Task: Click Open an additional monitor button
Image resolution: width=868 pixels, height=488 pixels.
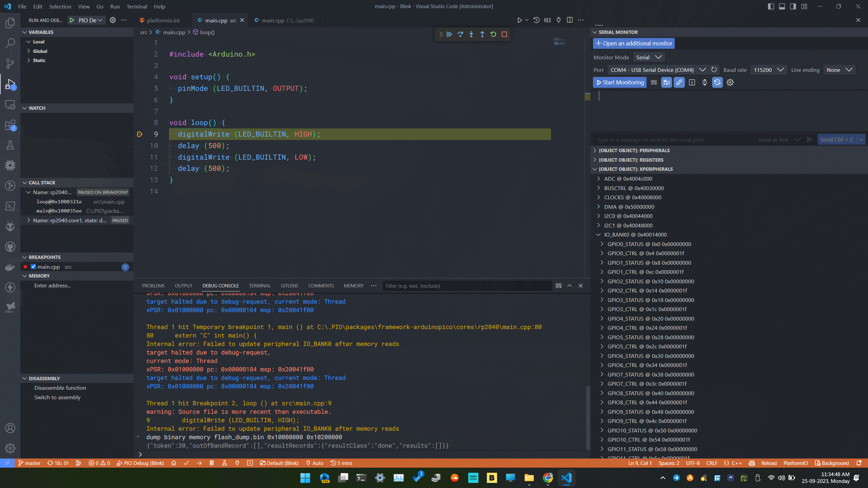Action: coord(634,43)
